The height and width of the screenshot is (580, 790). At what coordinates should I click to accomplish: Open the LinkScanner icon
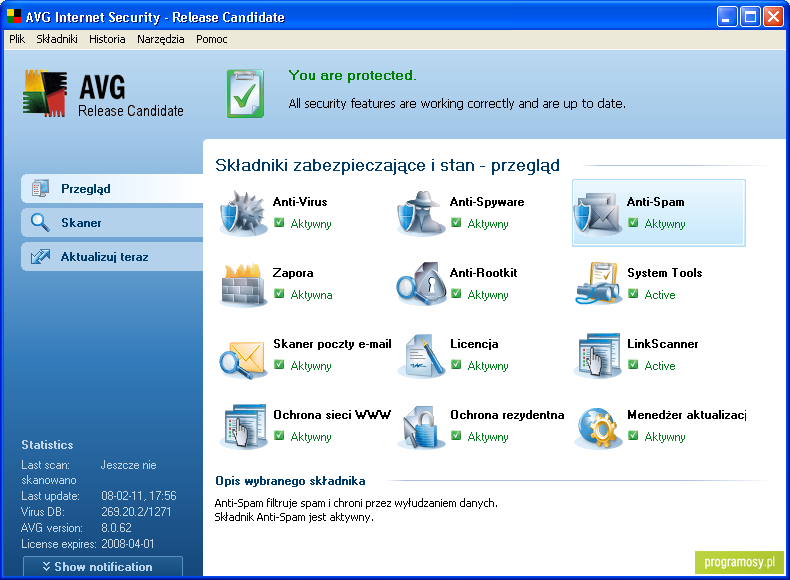[598, 356]
